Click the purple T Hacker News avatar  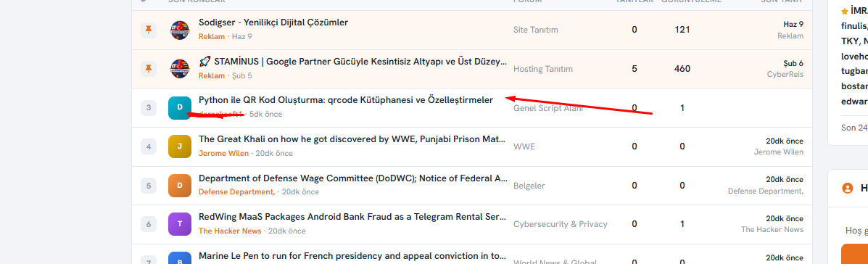click(x=180, y=224)
